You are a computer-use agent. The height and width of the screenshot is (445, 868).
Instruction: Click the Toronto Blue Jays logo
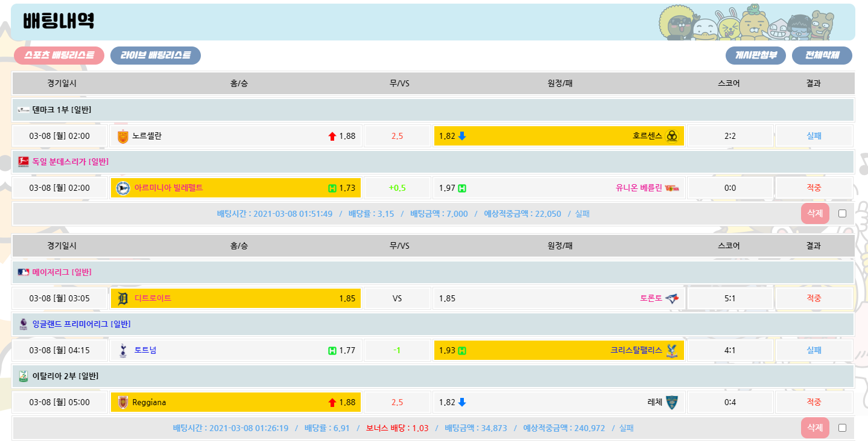pos(672,298)
